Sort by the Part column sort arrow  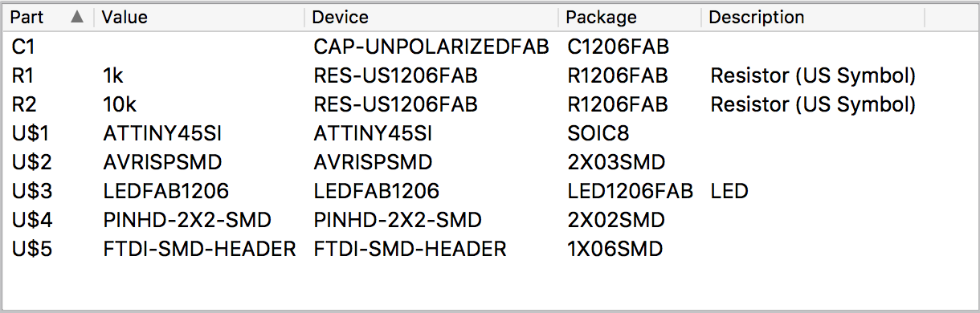[x=77, y=17]
